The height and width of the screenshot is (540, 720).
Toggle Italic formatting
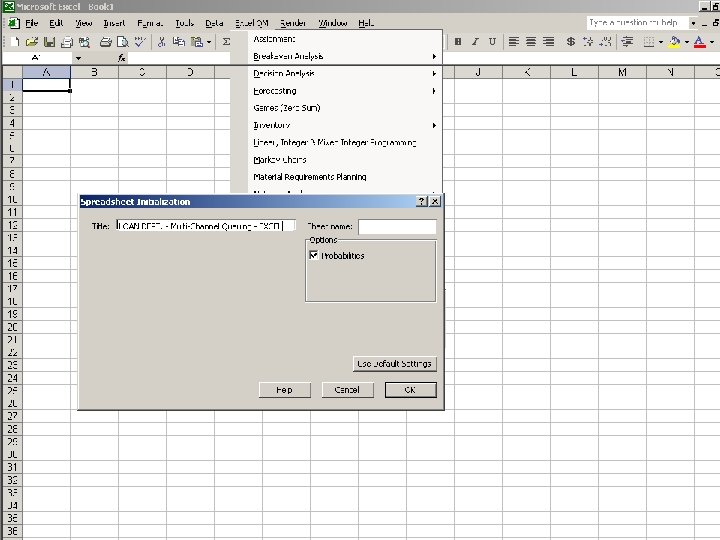coord(475,42)
